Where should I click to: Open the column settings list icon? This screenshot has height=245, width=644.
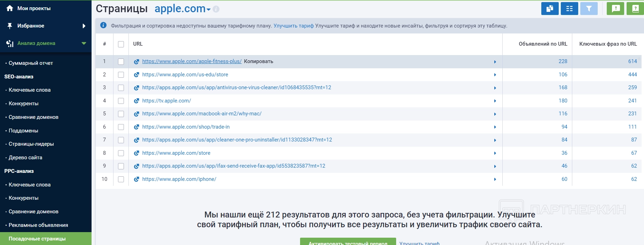[x=570, y=9]
